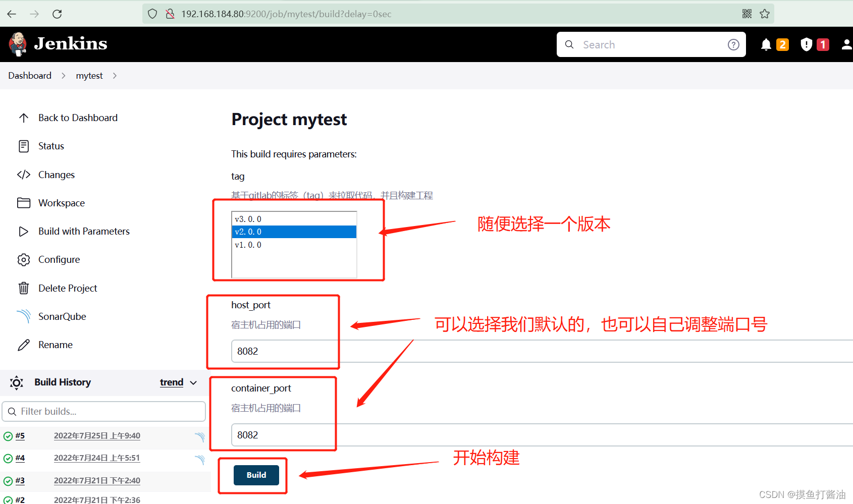Open the 2022年7月25日 上午9:40 build timestamp
The image size is (853, 504).
click(97, 436)
